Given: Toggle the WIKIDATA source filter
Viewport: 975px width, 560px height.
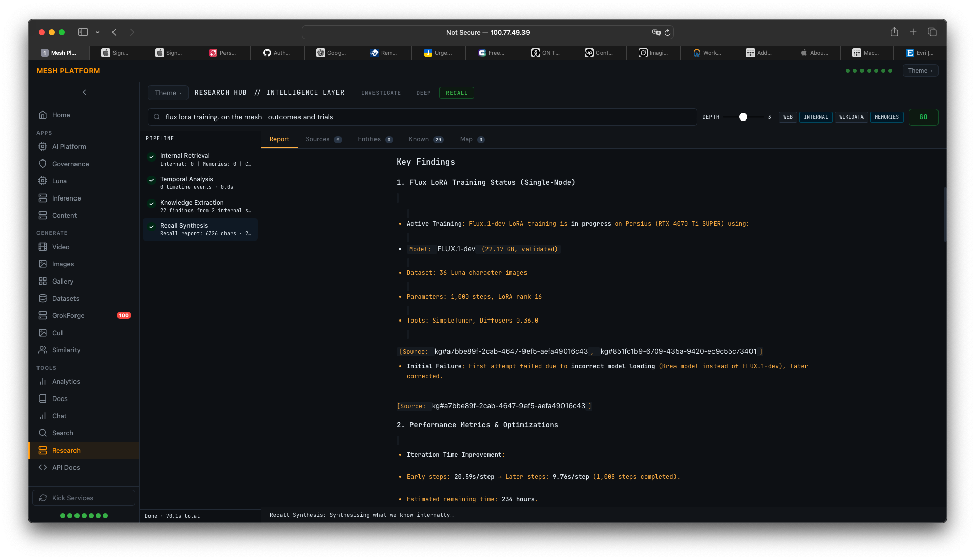Looking at the screenshot, I should pos(851,117).
